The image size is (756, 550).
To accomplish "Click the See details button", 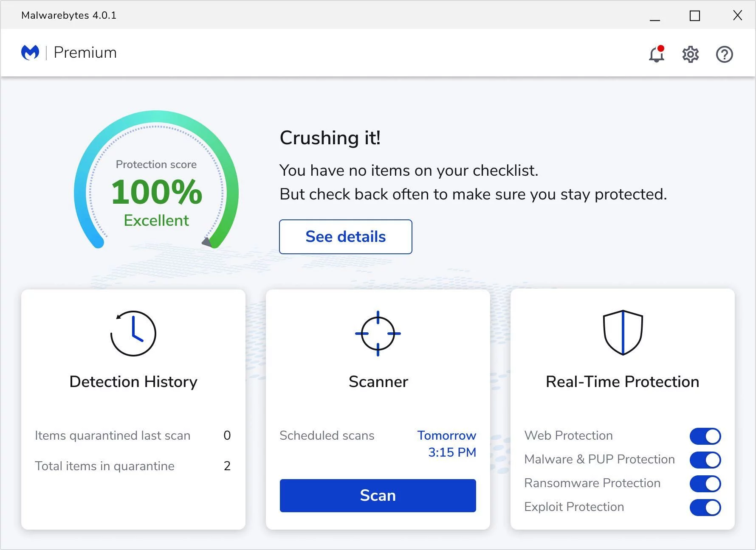I will coord(345,237).
